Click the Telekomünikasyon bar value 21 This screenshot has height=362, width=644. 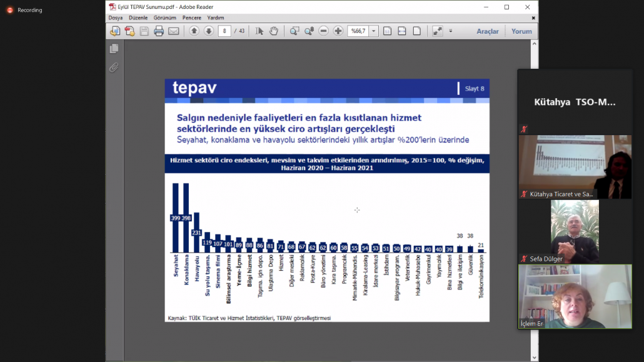[x=481, y=245]
